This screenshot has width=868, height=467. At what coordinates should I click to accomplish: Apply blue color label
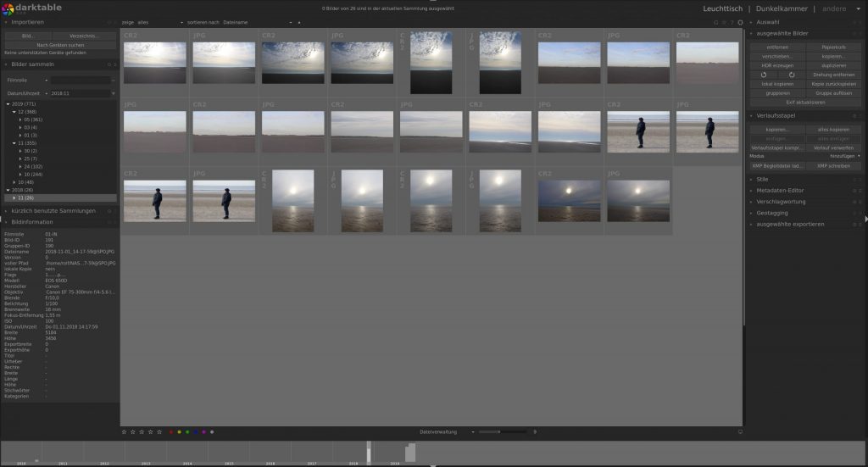196,431
